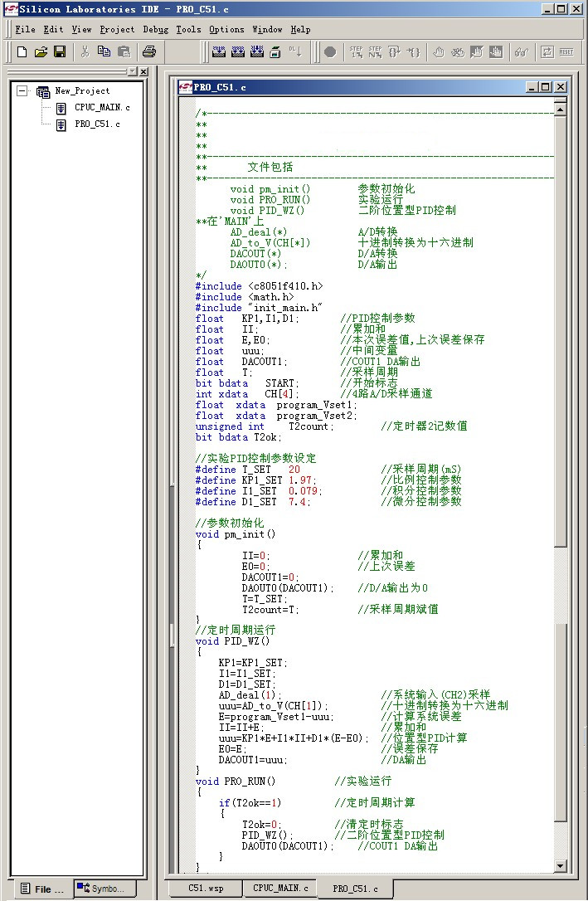Switch to the CPUC_MAIN.c editor tab
This screenshot has height=901, width=588.
click(280, 888)
